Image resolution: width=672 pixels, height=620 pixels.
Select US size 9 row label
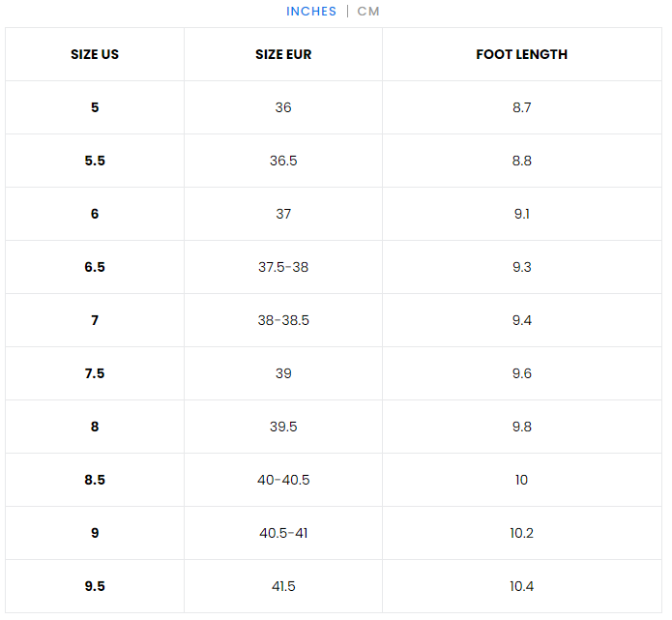(x=95, y=533)
